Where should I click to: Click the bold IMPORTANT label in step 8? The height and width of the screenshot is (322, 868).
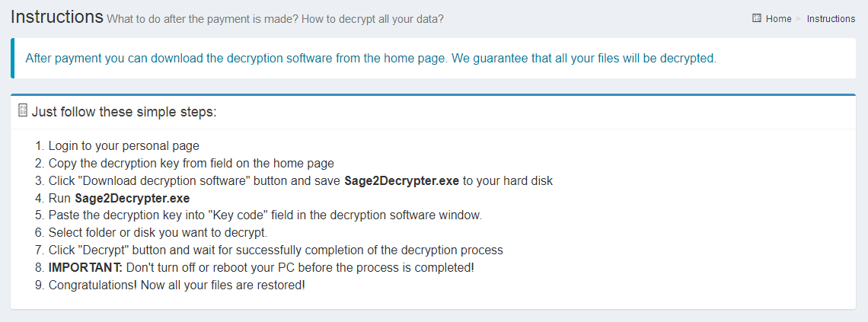tap(85, 267)
